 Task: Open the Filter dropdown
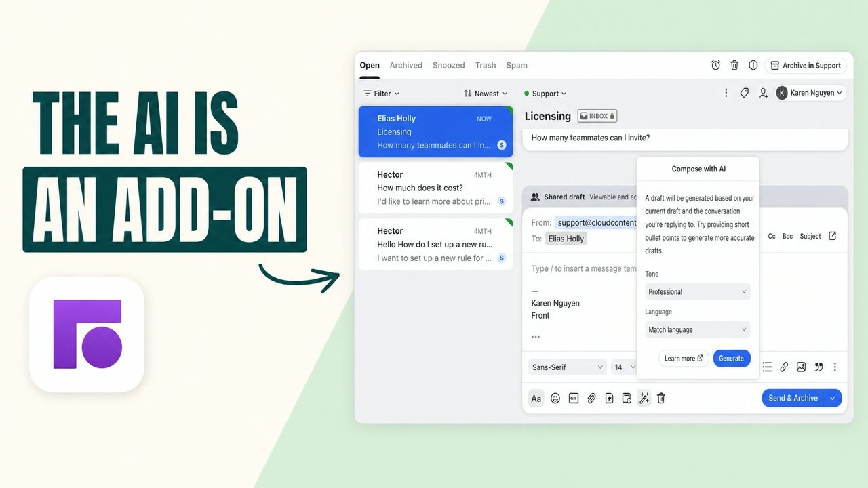[x=381, y=94]
